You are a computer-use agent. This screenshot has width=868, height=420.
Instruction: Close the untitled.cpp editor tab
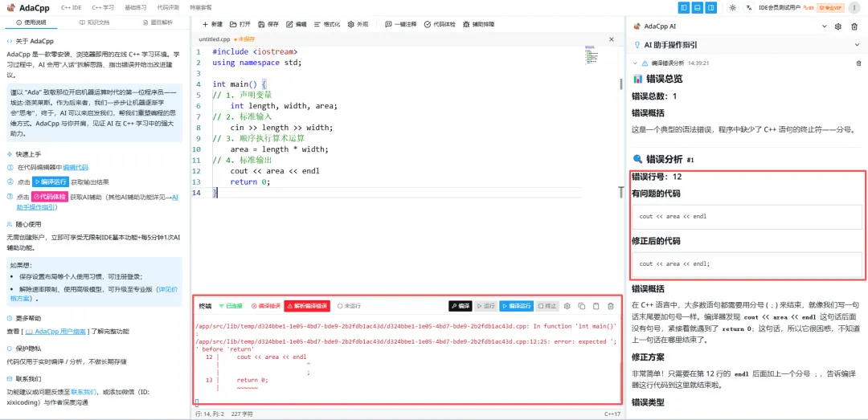(x=611, y=39)
